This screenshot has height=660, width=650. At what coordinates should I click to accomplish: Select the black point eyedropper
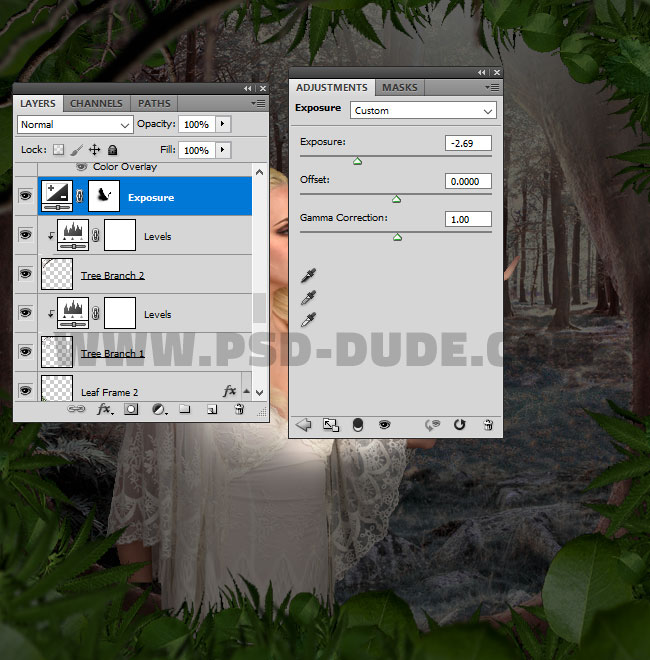pyautogui.click(x=309, y=275)
